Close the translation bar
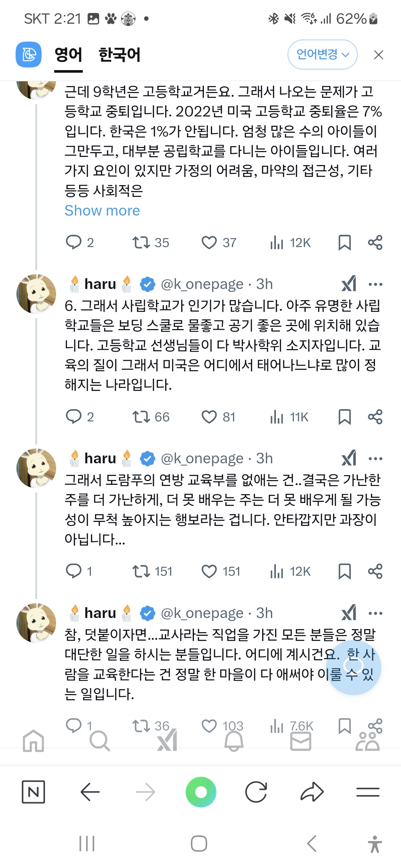 [378, 55]
